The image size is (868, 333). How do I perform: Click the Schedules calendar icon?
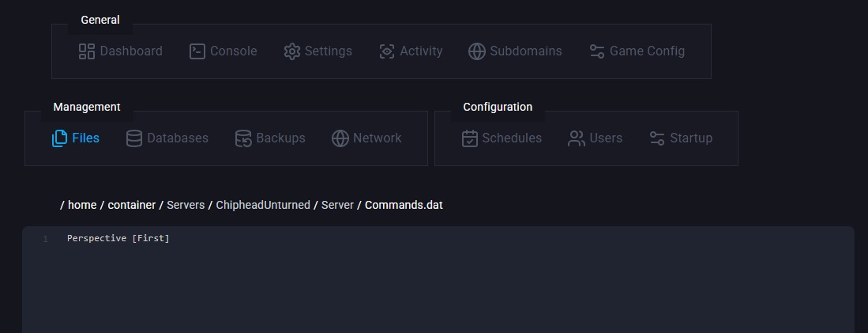click(x=470, y=138)
